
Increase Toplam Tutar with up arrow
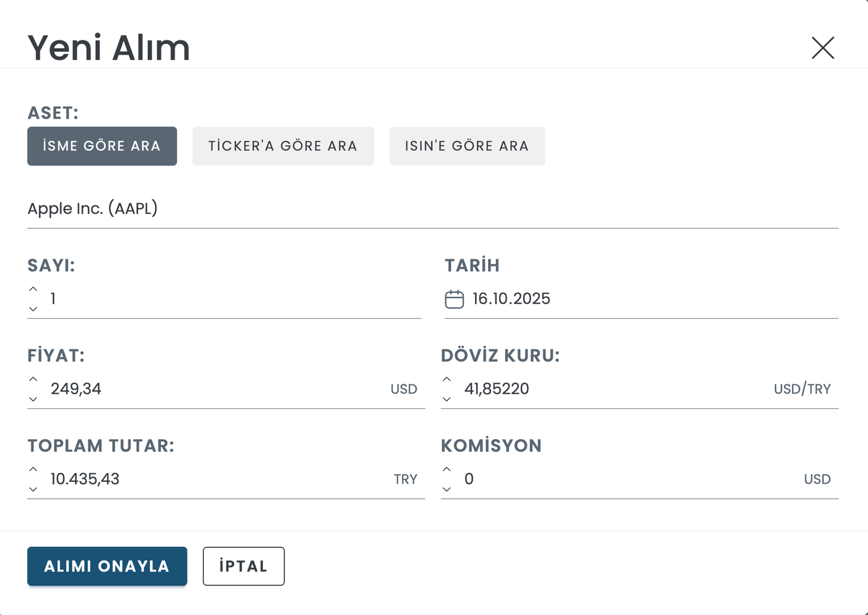coord(33,469)
